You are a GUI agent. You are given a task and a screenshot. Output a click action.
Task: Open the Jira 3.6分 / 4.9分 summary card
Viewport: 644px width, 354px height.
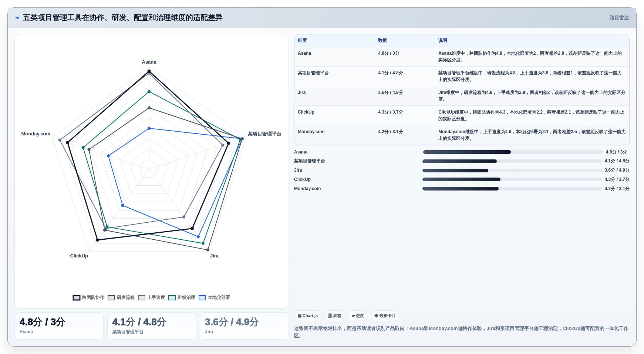pos(244,326)
